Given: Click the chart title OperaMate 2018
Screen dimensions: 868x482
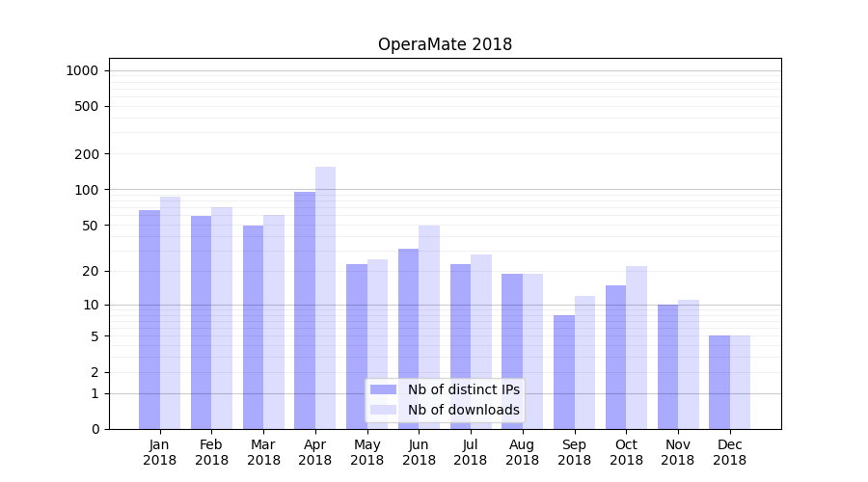Looking at the screenshot, I should (445, 44).
